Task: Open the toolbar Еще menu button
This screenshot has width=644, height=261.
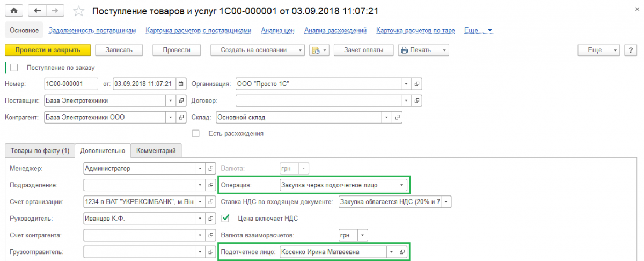Action: point(599,50)
